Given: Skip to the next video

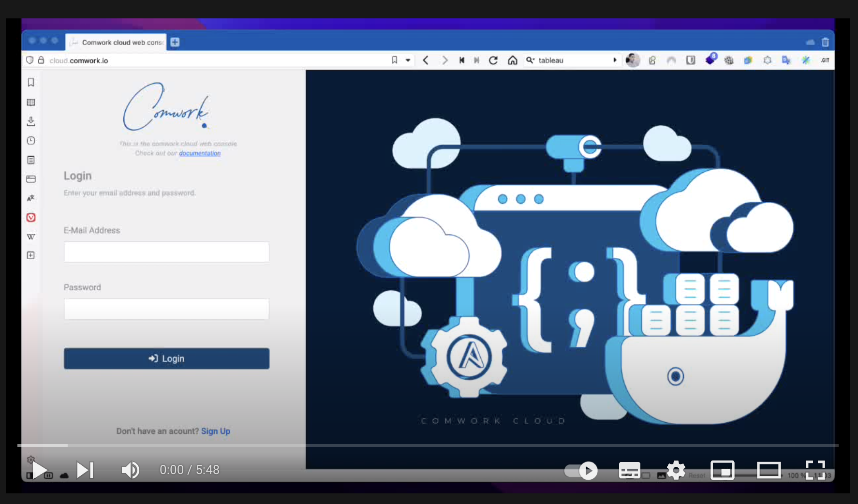Looking at the screenshot, I should click(x=85, y=470).
